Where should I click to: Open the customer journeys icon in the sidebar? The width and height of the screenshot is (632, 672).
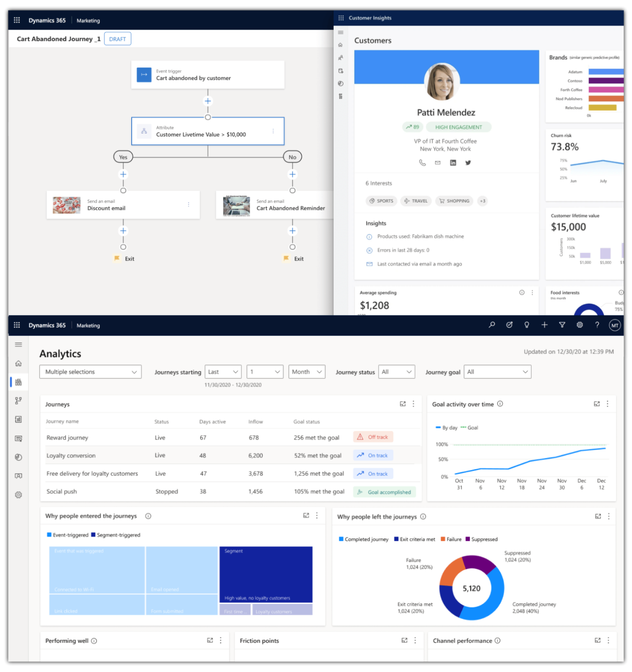[x=18, y=401]
